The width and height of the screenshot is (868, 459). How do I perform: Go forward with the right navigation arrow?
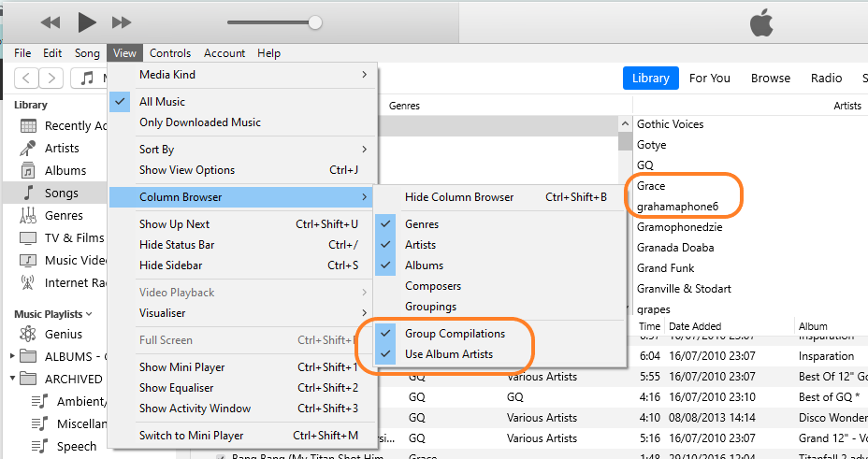click(51, 78)
